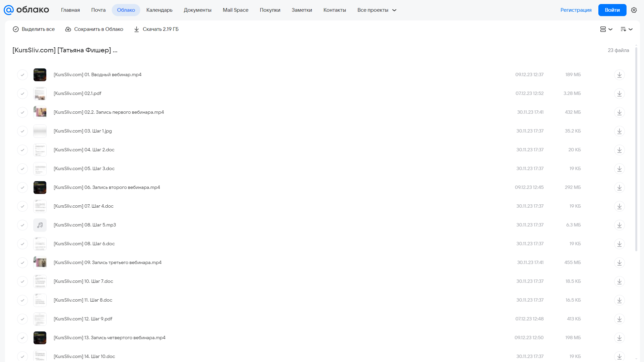Open the list view mode dropdown
This screenshot has width=644, height=362.
606,29
